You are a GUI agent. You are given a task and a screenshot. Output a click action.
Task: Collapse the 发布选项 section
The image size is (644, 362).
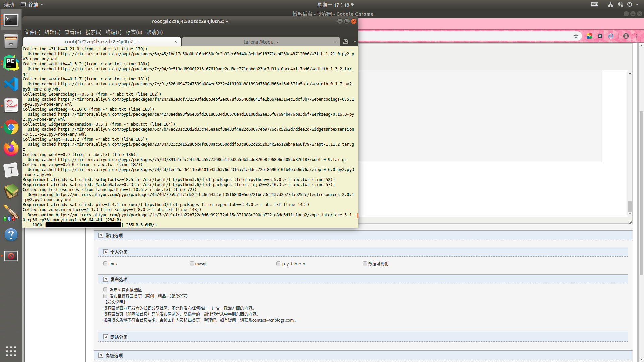point(106,279)
